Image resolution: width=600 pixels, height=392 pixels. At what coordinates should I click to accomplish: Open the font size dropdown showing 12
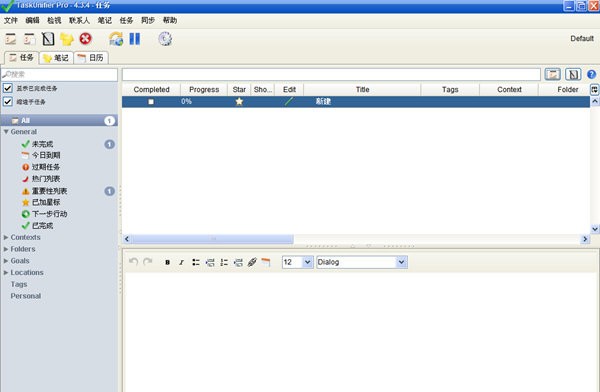307,262
